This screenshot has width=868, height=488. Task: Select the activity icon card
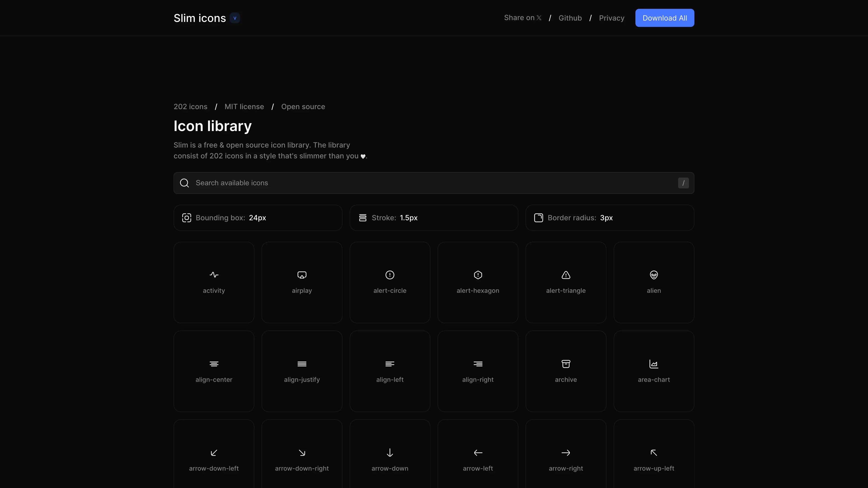pos(214,282)
